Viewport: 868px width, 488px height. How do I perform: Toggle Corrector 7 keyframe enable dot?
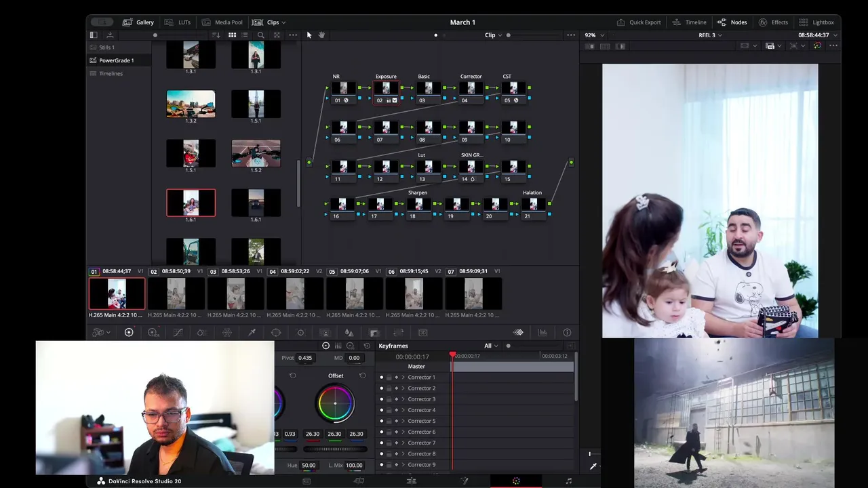381,443
